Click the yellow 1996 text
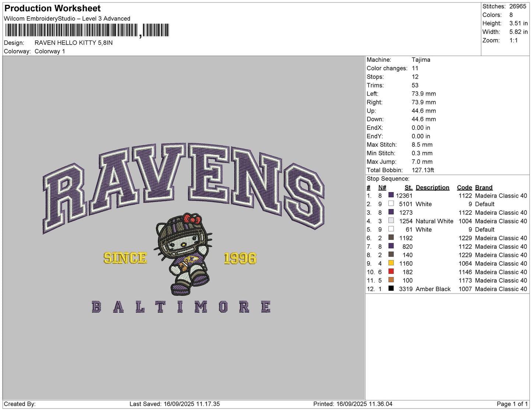Screen dimensions: 532x411 [240, 258]
